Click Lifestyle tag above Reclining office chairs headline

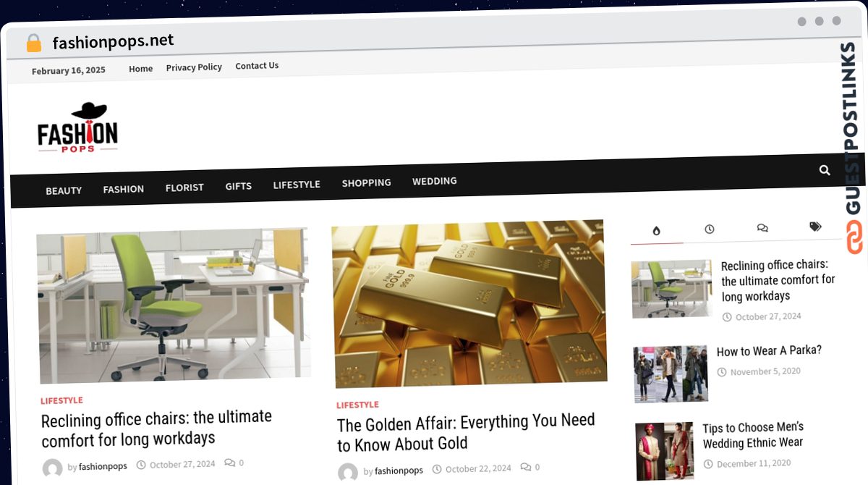pos(61,400)
